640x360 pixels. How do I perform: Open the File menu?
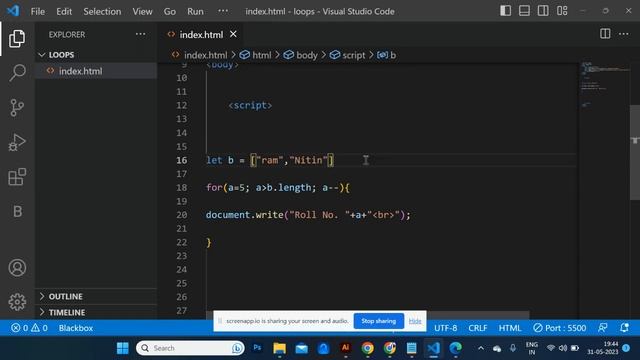pyautogui.click(x=38, y=11)
